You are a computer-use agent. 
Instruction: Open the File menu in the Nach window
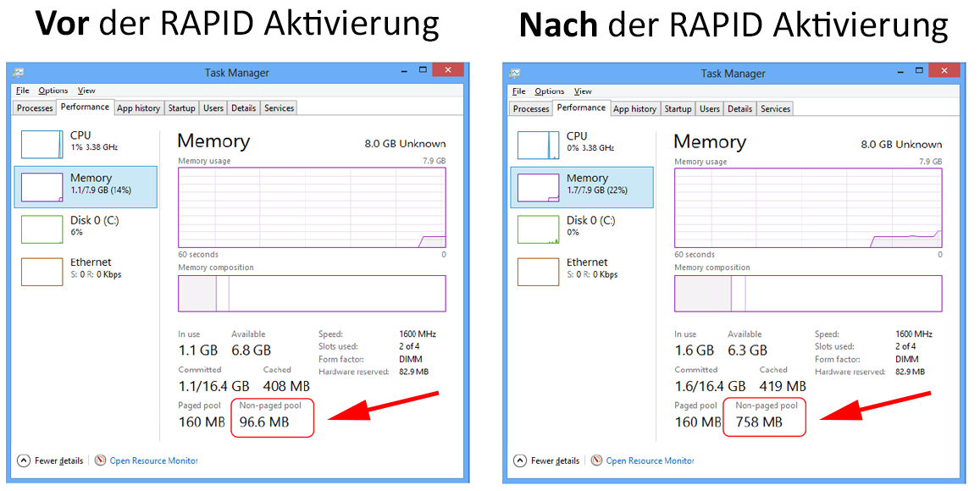tap(518, 91)
